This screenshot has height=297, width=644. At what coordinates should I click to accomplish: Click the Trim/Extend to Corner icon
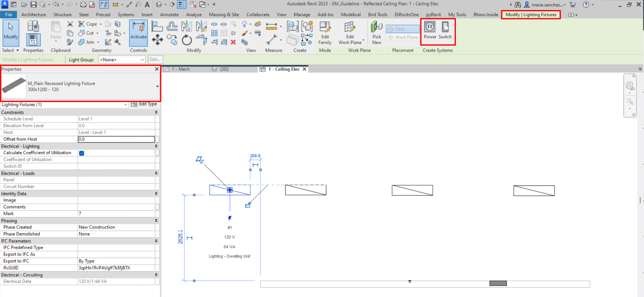(x=201, y=40)
